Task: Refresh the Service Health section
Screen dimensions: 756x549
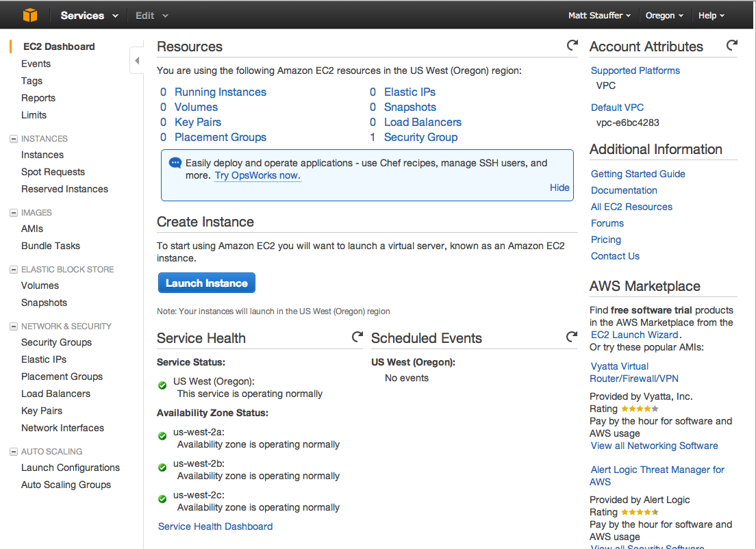Action: click(x=357, y=337)
